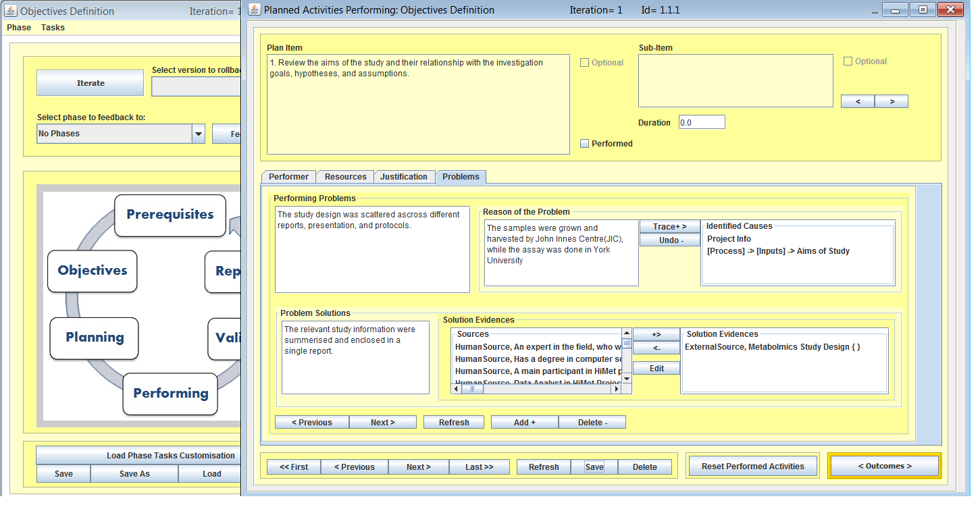Image resolution: width=980 pixels, height=505 pixels.
Task: Add source using the +> button
Action: 656,335
